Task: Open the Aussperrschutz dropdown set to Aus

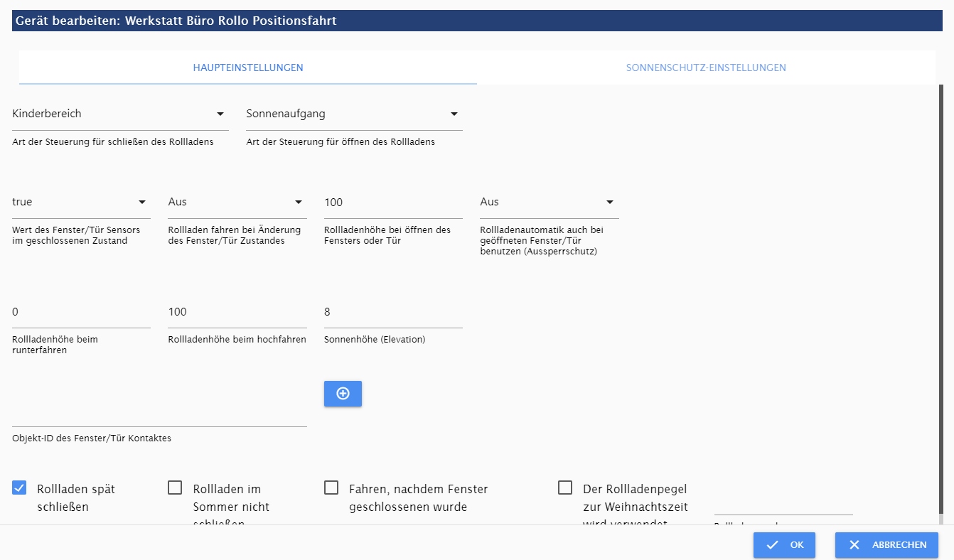Action: click(549, 203)
